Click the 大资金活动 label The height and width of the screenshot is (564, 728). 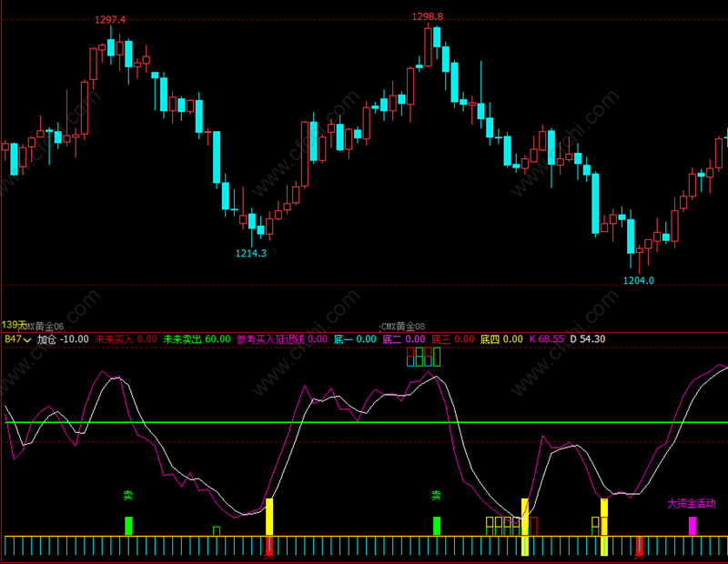tap(692, 503)
